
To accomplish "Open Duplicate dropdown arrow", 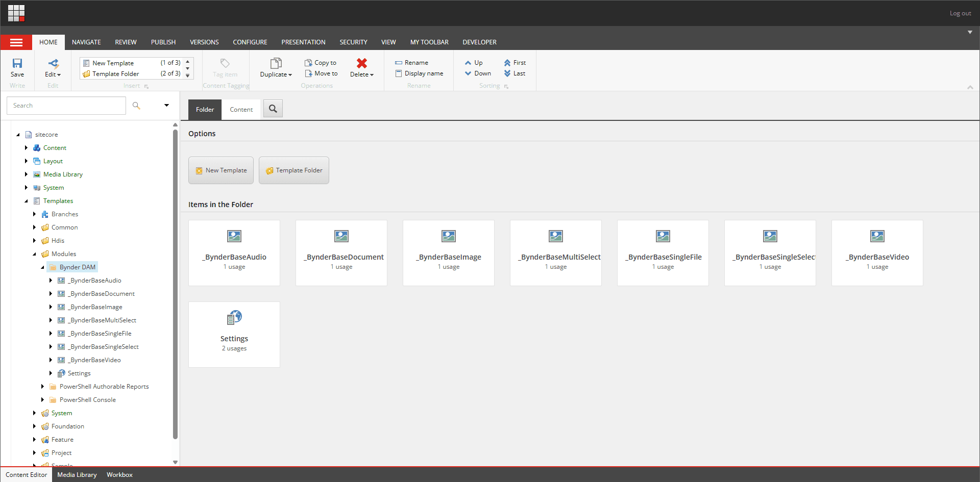I will coord(290,75).
